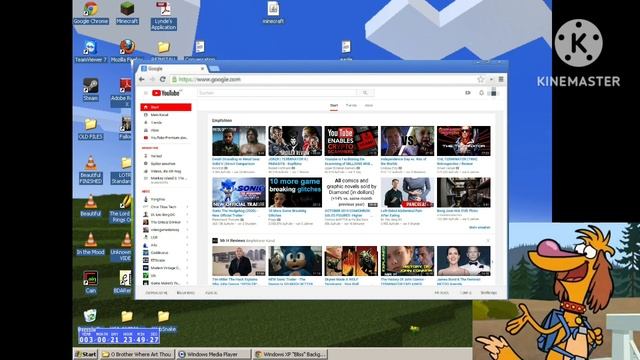Switch to the Start tab above recommendations
Image resolution: width=640 pixels, height=360 pixels.
point(334,106)
